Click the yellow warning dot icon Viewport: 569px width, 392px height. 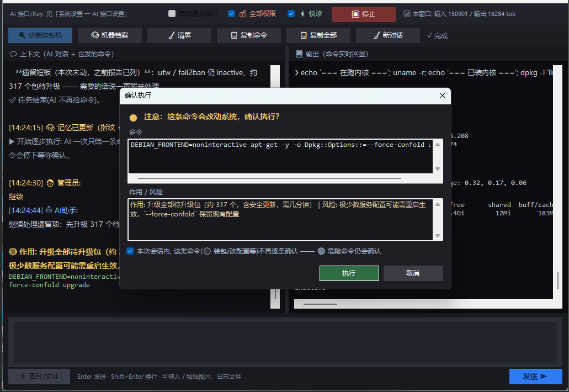click(133, 118)
